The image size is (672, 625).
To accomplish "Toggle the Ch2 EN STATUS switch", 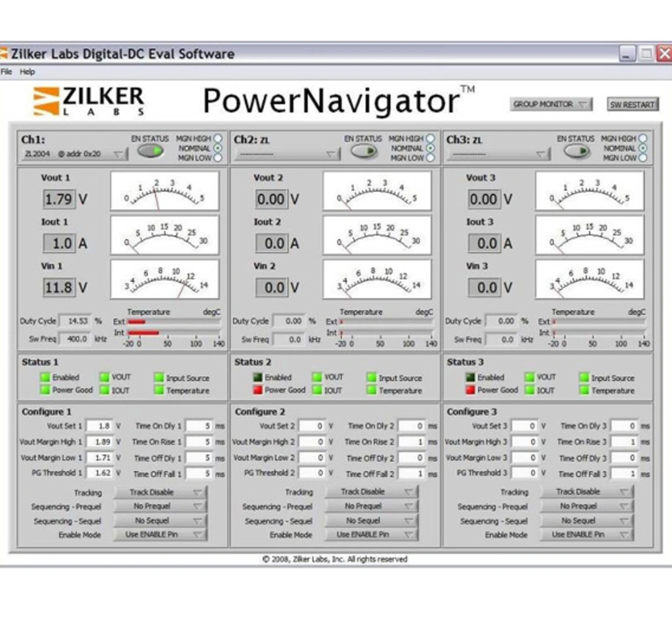I will coord(363,151).
